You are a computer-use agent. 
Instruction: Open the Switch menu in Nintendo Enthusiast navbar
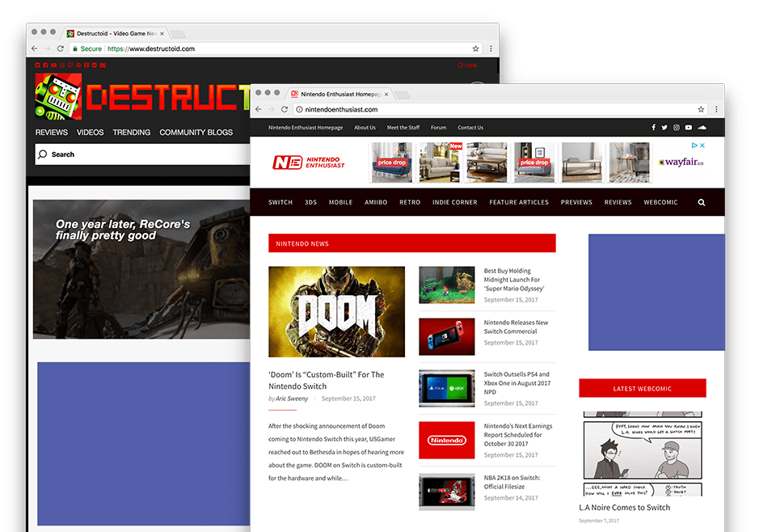pyautogui.click(x=280, y=202)
